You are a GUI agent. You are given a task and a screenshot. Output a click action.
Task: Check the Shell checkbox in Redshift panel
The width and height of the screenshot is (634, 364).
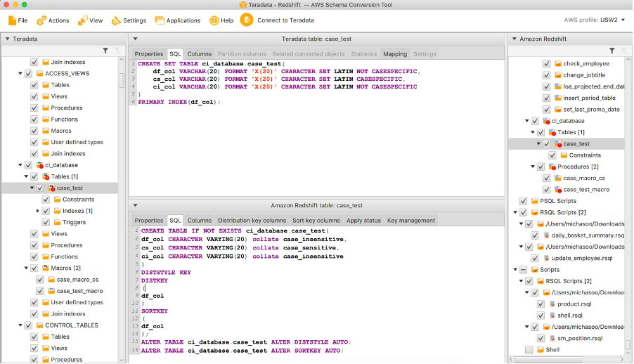[529, 350]
